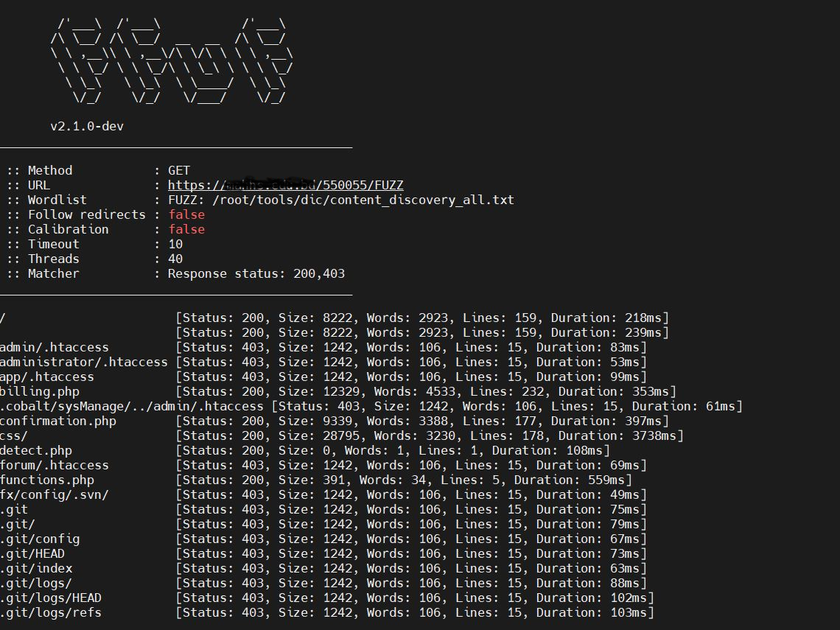Click the Threads value "40"
Screen dimensions: 840x630
coord(175,259)
